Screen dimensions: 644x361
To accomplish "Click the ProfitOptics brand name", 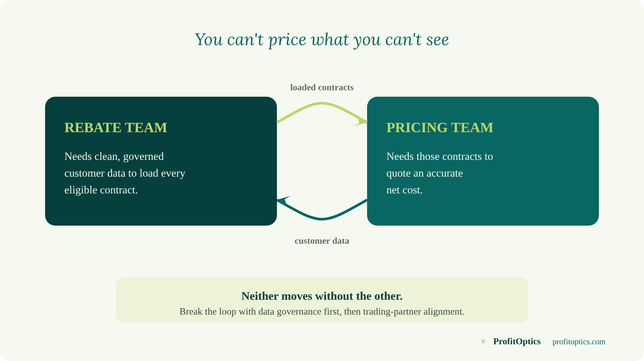I will click(x=517, y=341).
